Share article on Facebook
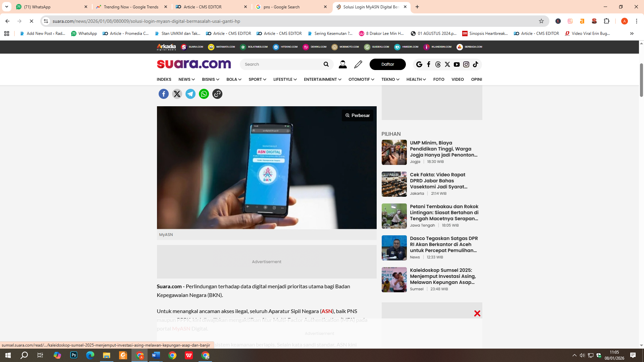 [164, 94]
